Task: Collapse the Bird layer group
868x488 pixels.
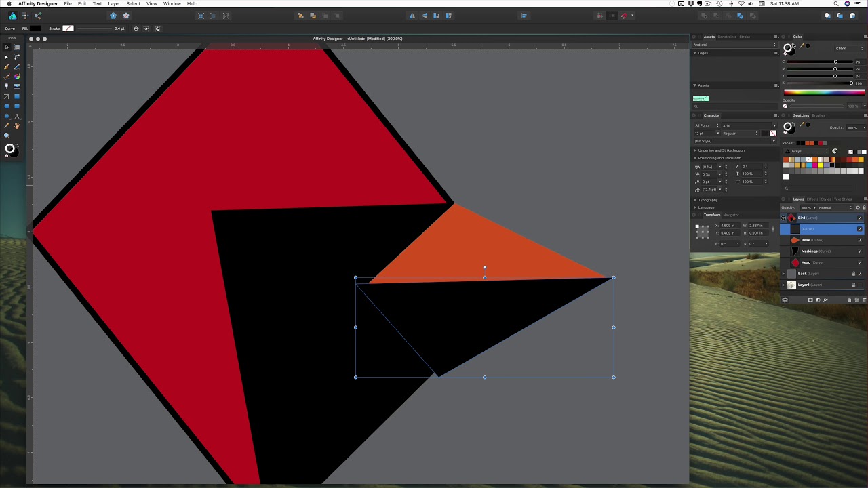Action: coord(784,218)
